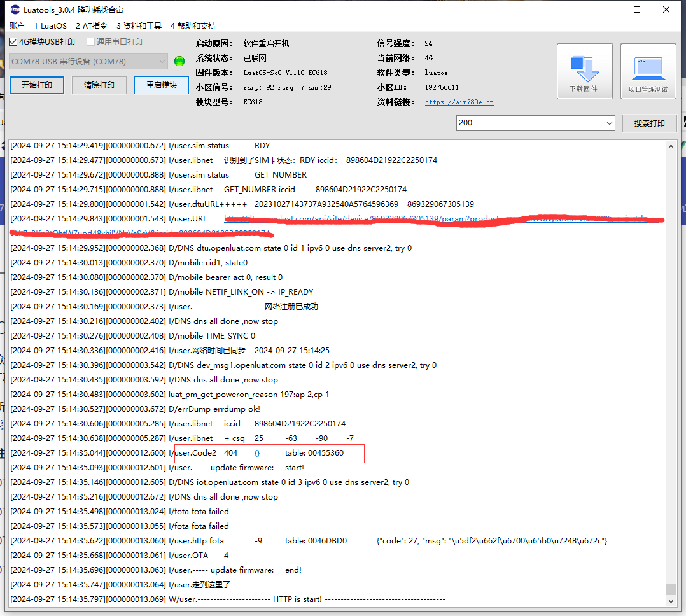Screen dimensions: 686x616
Task: Click the 'sim status GET_NUMBER' log line
Action: click(158, 175)
